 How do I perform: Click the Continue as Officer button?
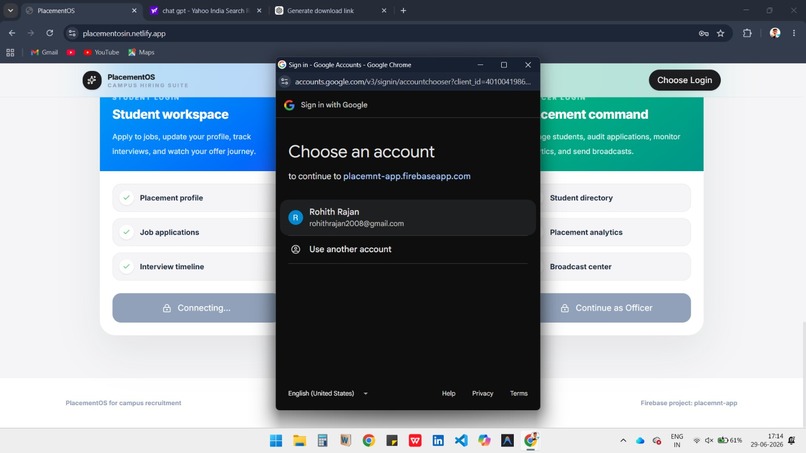point(615,308)
